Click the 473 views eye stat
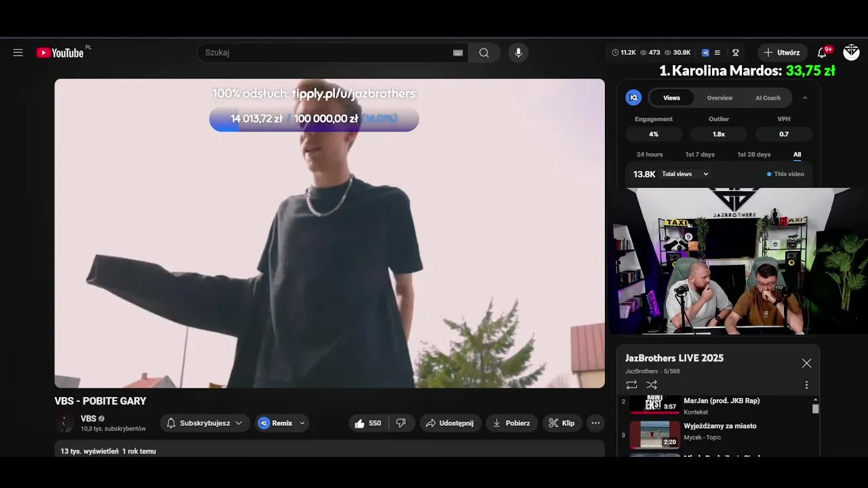 coord(650,52)
